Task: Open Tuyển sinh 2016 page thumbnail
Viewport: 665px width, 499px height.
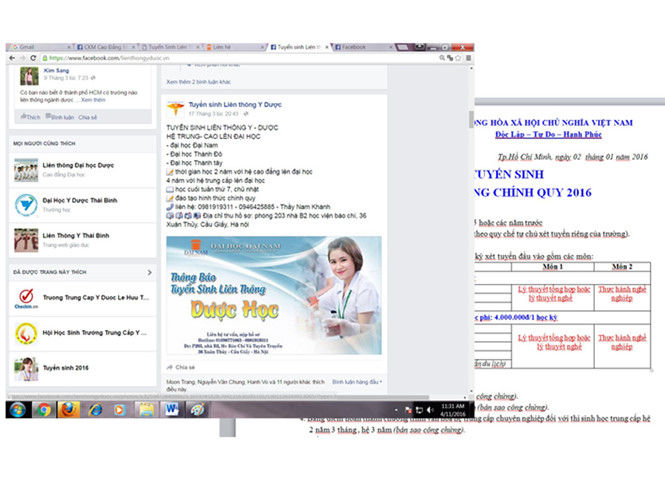Action: coord(27,367)
